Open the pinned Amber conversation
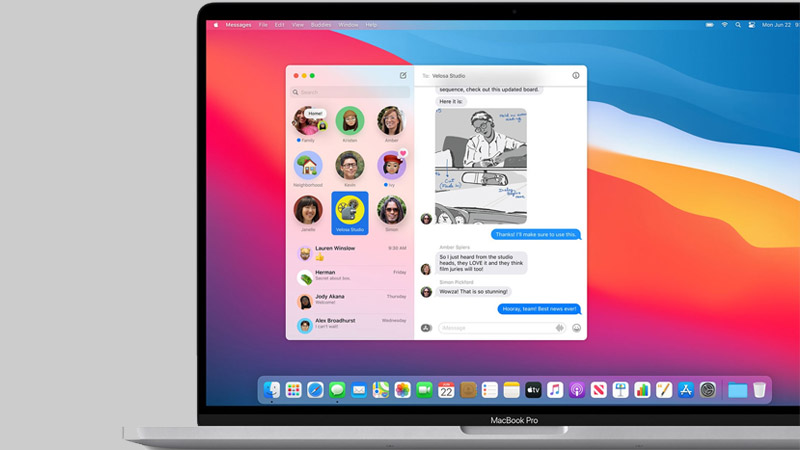The width and height of the screenshot is (800, 450). click(391, 124)
